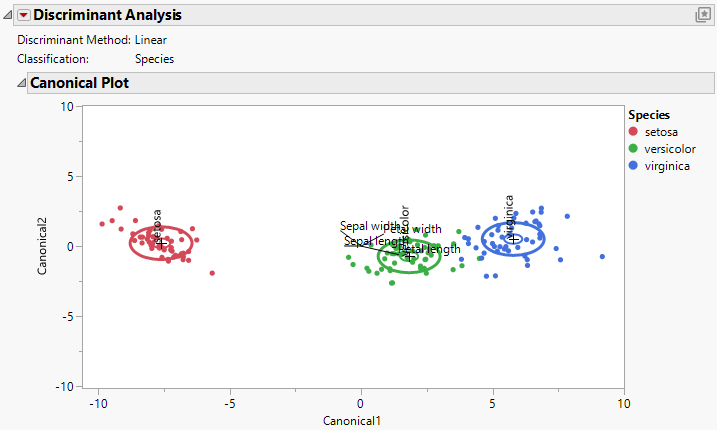This screenshot has height=430, width=717.
Task: Click the Canonical1 axis label
Action: [x=352, y=421]
